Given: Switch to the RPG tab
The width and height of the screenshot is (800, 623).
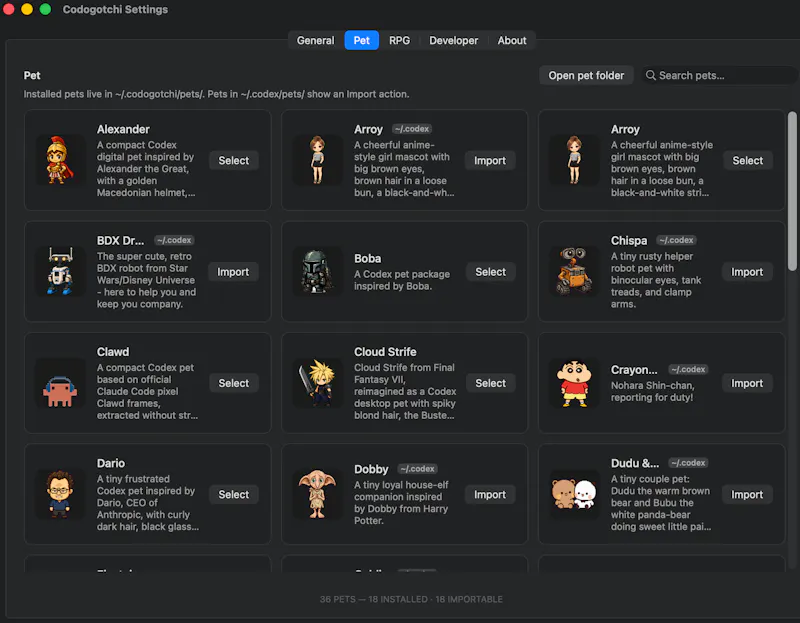Looking at the screenshot, I should pos(399,40).
